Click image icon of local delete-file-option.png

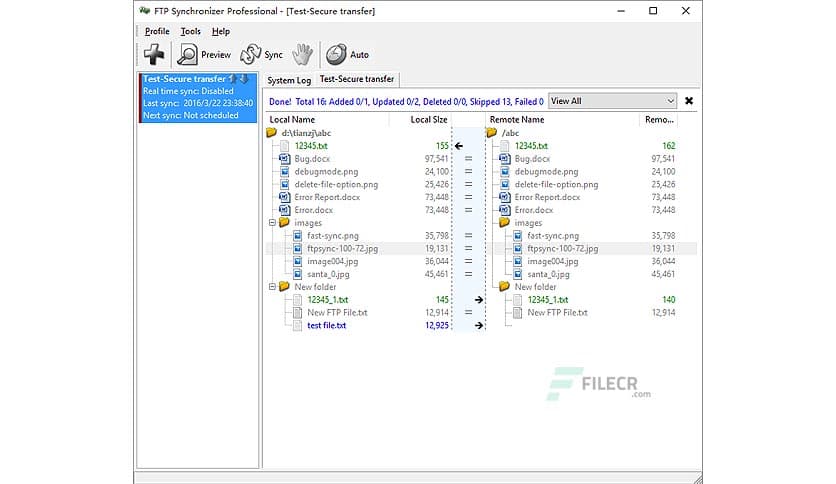[x=284, y=184]
